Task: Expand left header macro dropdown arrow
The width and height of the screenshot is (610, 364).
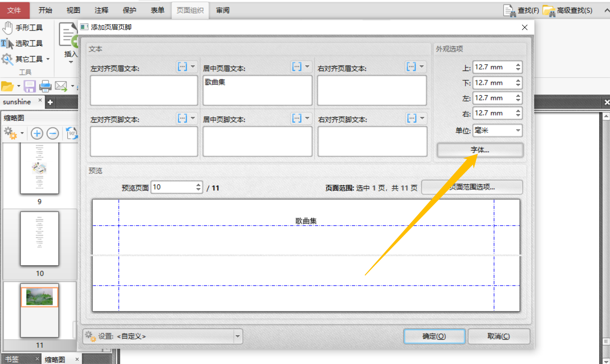Action: click(x=193, y=67)
